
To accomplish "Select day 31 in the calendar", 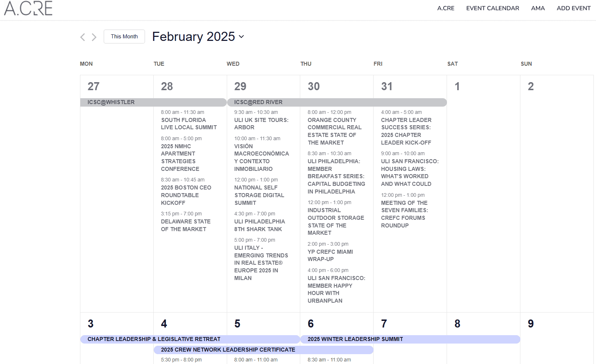I will [387, 87].
